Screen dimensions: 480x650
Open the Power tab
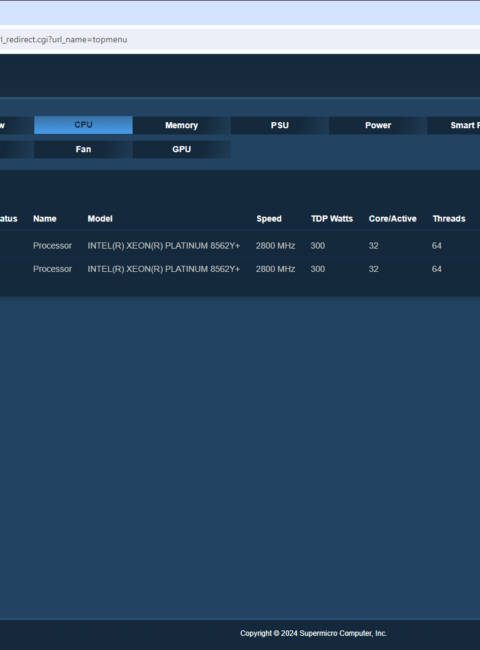pyautogui.click(x=378, y=125)
